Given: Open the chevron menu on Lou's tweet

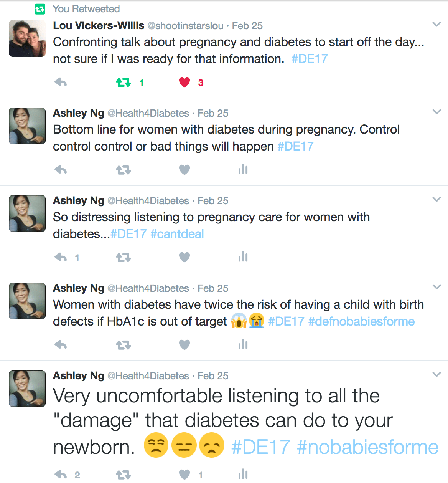Looking at the screenshot, I should (x=436, y=24).
